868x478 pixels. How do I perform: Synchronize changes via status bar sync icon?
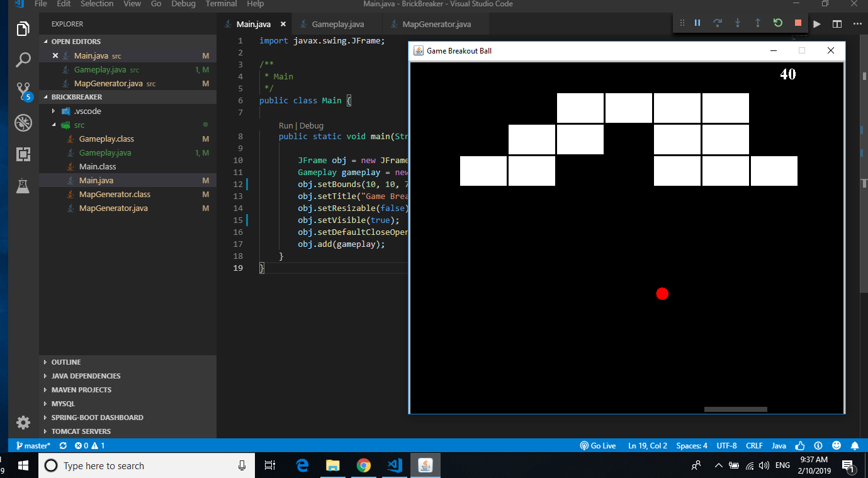pyautogui.click(x=63, y=445)
